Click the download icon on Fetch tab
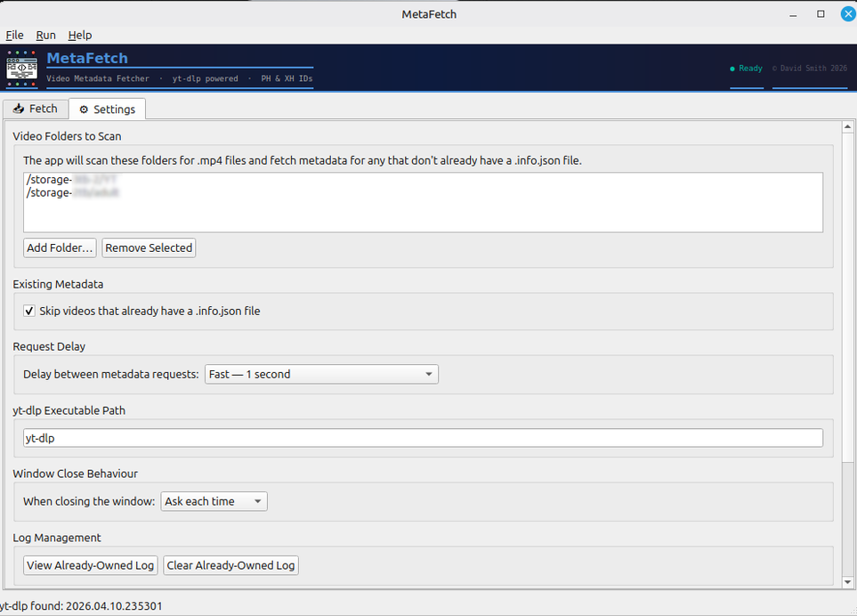This screenshot has width=857, height=616. coord(19,109)
